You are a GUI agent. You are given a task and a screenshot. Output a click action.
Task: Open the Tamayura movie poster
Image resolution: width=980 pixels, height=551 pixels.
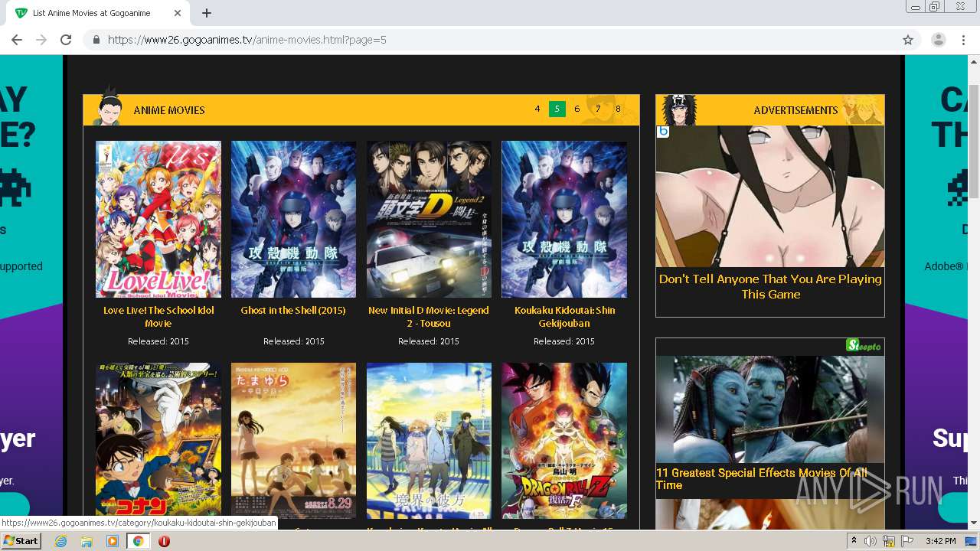(x=293, y=441)
